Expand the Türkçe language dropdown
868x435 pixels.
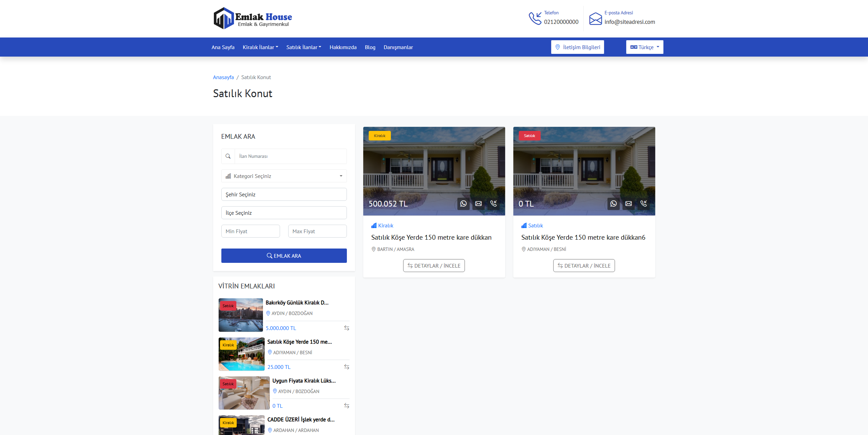point(644,47)
